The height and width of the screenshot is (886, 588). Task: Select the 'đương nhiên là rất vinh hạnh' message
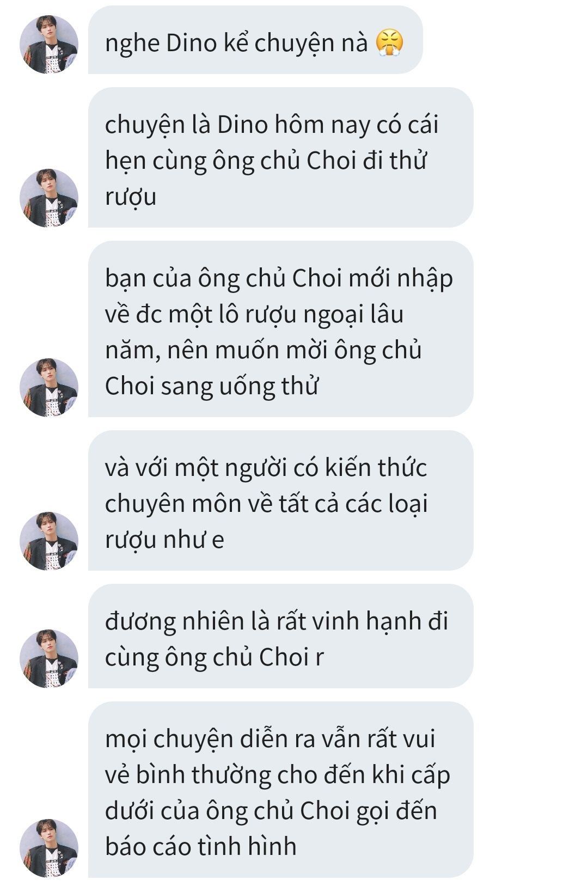280,636
